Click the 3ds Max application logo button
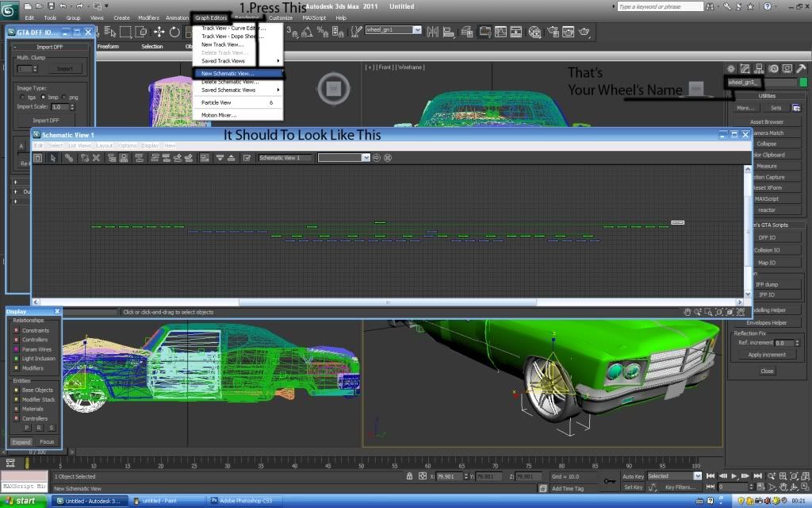812x508 pixels. (10, 10)
